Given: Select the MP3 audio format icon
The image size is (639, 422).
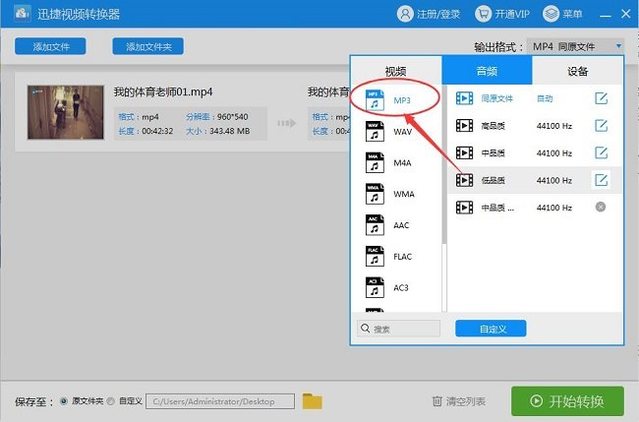Looking at the screenshot, I should click(x=372, y=100).
